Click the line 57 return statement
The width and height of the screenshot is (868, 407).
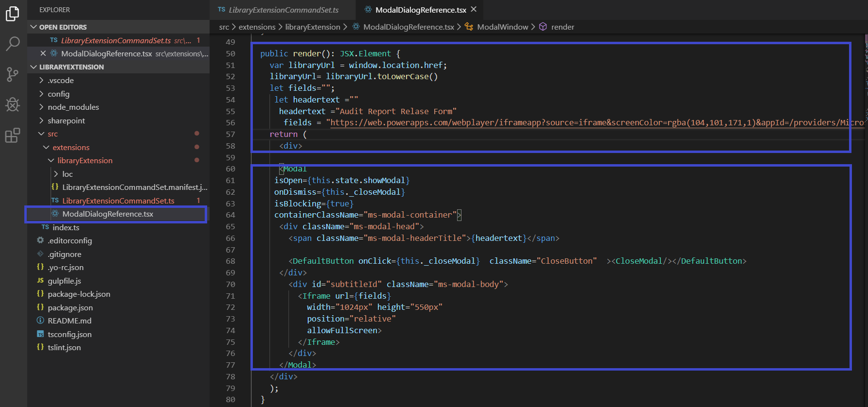tap(283, 135)
